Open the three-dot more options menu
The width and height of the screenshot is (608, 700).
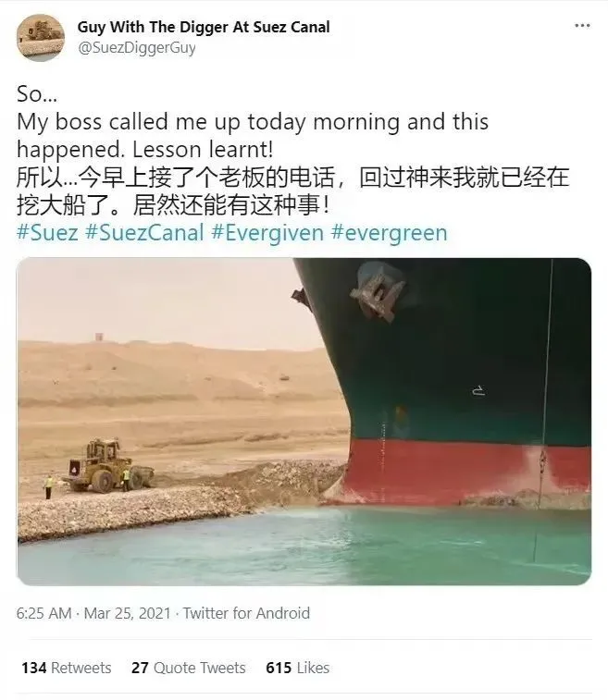(582, 26)
